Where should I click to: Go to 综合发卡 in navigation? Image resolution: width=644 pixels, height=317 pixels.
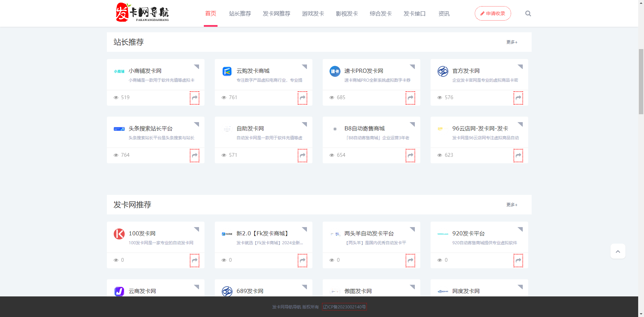coord(381,13)
